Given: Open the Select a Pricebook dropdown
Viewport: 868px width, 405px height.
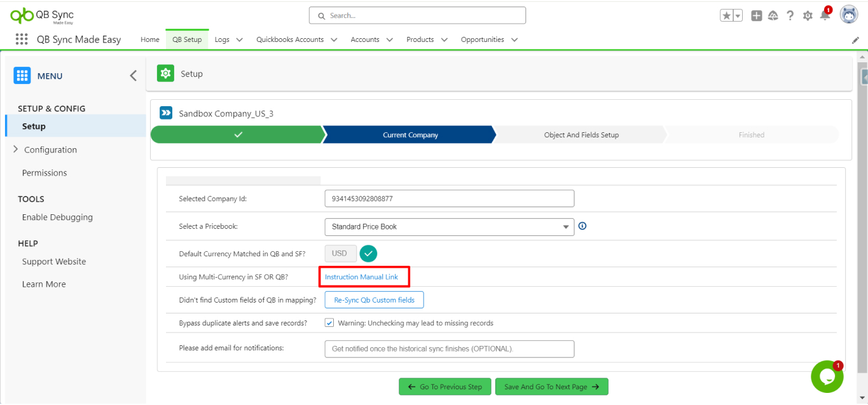Looking at the screenshot, I should (x=450, y=226).
